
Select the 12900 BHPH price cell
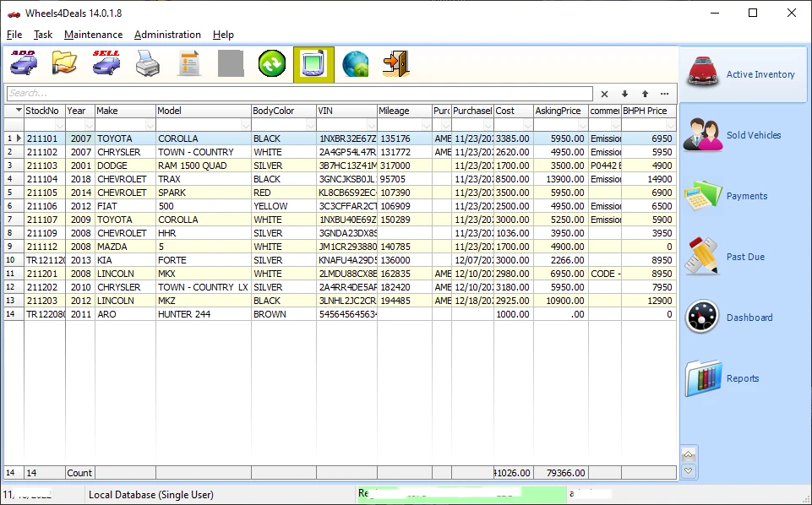(649, 301)
